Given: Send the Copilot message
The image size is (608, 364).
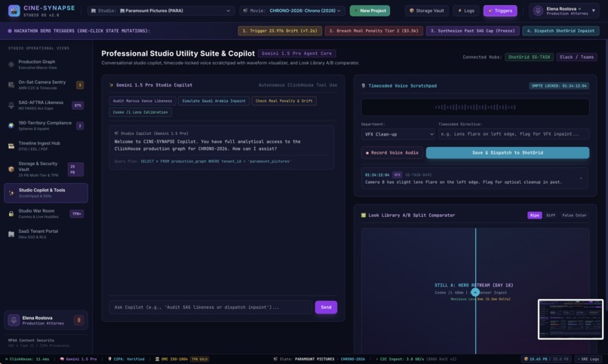Looking at the screenshot, I should point(326,307).
